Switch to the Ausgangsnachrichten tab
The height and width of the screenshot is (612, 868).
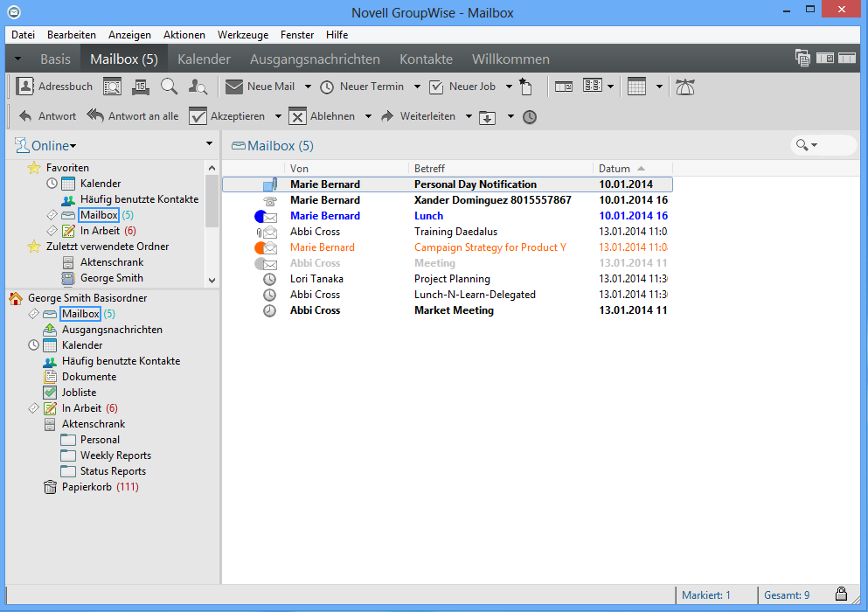tap(315, 59)
